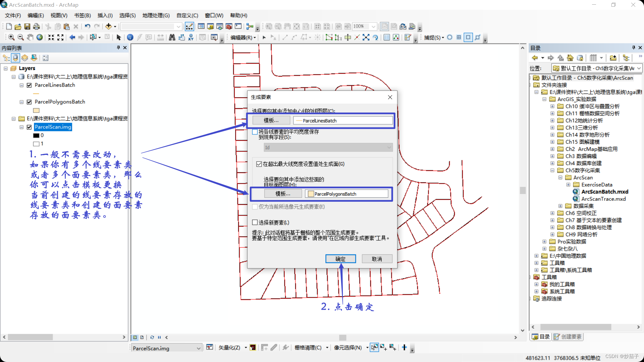Toggle ParcelScan.img layer visibility
This screenshot has height=362, width=644.
(29, 127)
